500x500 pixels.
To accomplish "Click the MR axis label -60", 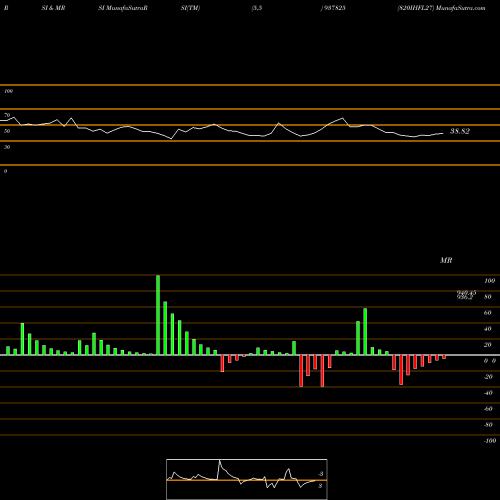I will tap(488, 409).
